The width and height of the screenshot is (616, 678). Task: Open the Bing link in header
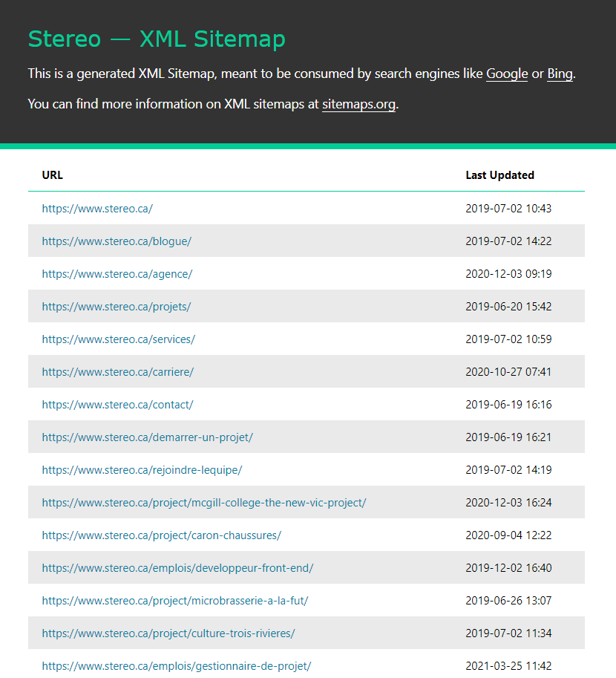click(x=560, y=74)
